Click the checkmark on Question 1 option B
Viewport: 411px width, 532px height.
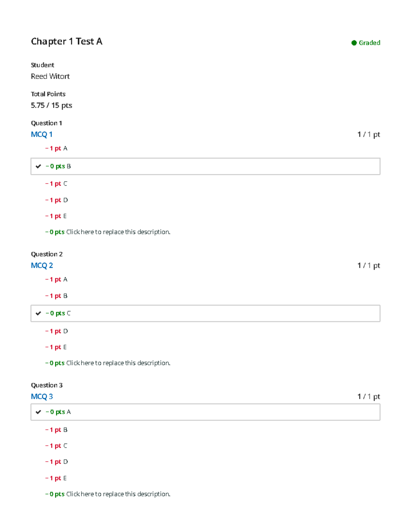click(x=38, y=166)
